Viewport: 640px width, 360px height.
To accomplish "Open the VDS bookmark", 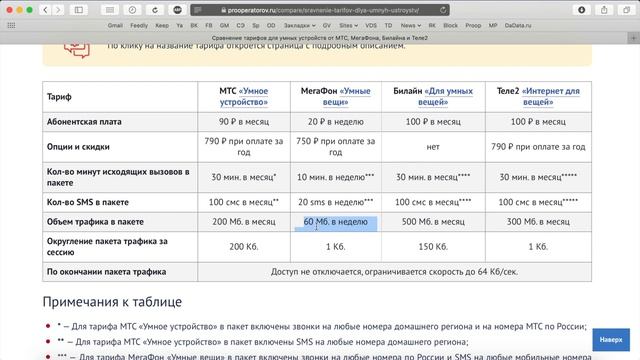I will coord(371,25).
